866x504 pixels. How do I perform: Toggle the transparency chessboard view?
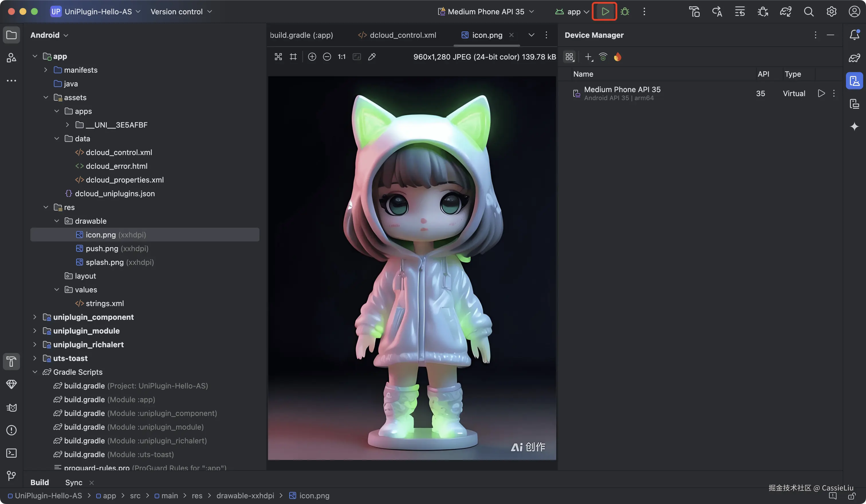tap(278, 57)
